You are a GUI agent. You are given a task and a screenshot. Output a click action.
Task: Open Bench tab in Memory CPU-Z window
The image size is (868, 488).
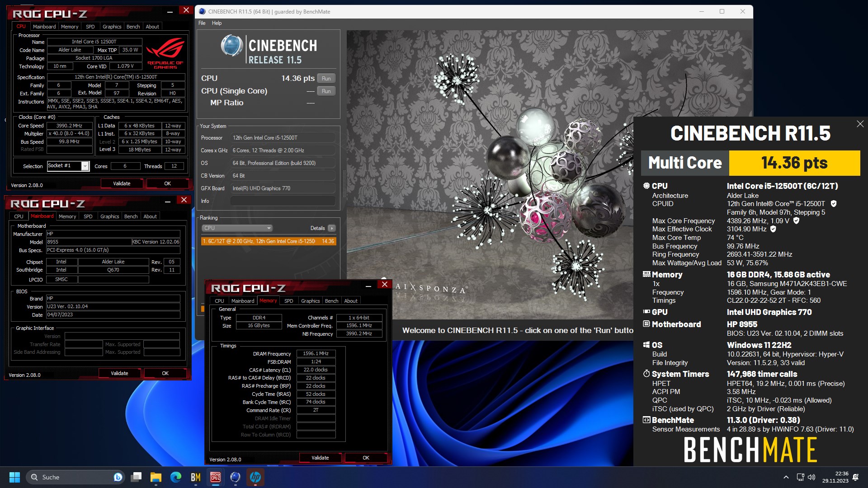point(331,301)
